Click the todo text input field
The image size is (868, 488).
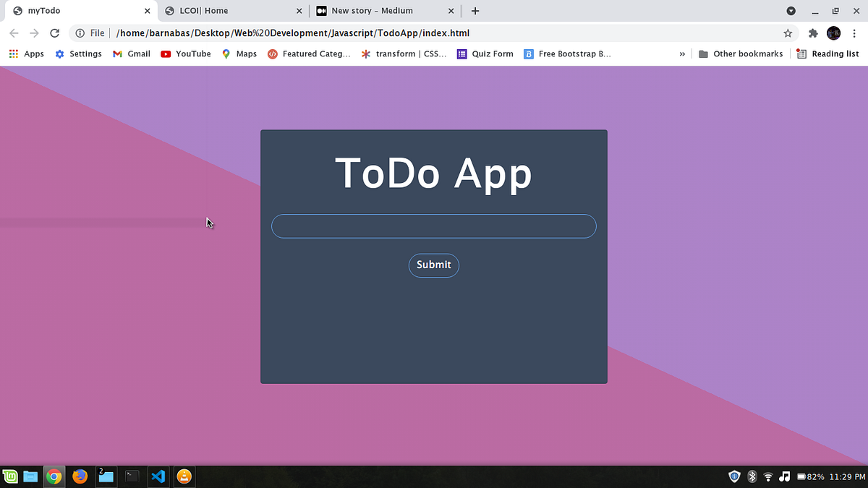point(433,226)
